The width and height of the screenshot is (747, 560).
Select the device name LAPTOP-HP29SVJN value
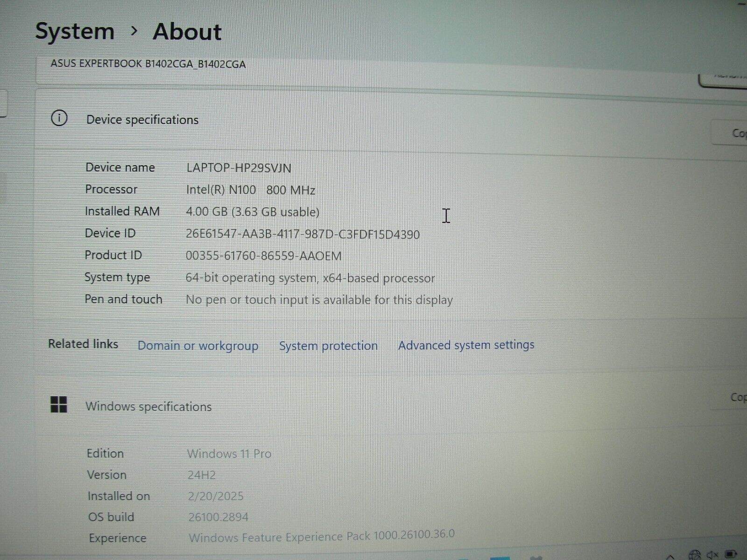pyautogui.click(x=238, y=168)
